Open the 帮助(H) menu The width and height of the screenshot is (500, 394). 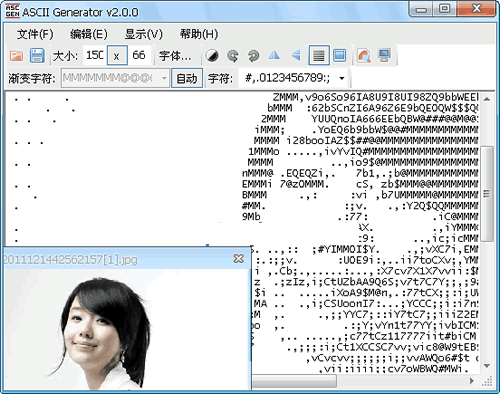[199, 34]
